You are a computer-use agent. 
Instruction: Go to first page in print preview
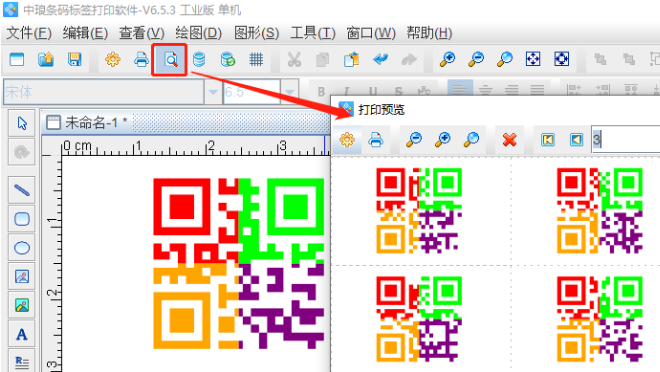[x=548, y=139]
